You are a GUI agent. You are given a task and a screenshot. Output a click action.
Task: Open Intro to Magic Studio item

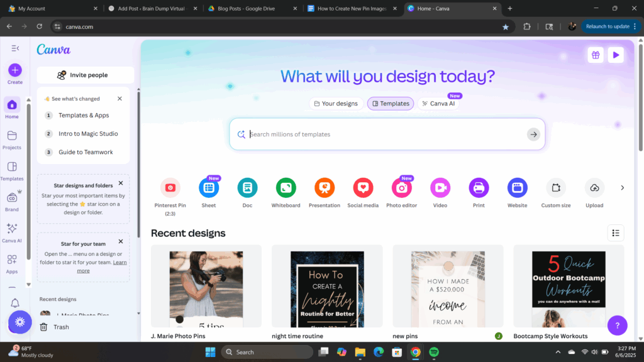(x=84, y=134)
